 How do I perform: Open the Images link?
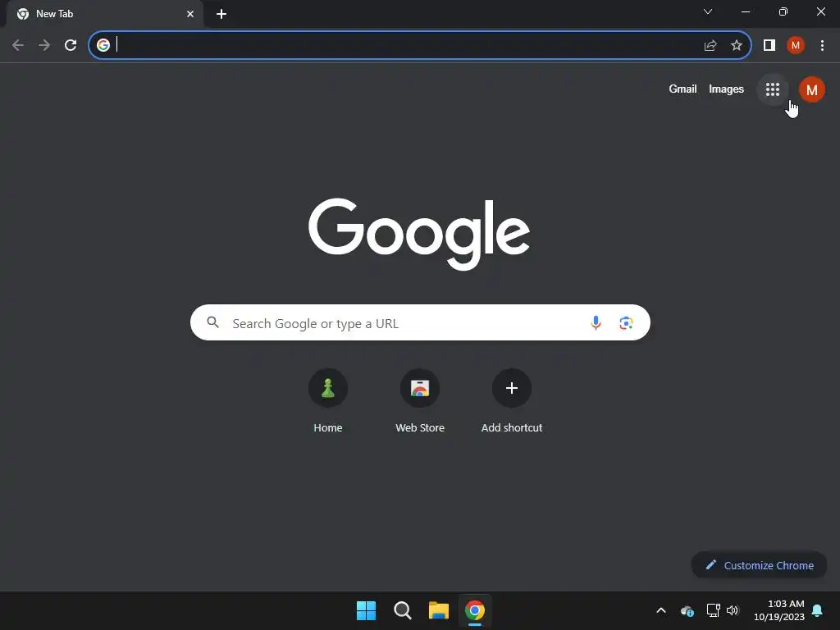(726, 89)
